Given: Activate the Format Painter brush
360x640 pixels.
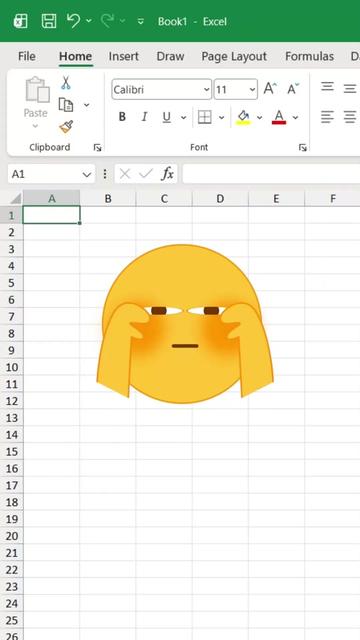Looking at the screenshot, I should pos(66,127).
